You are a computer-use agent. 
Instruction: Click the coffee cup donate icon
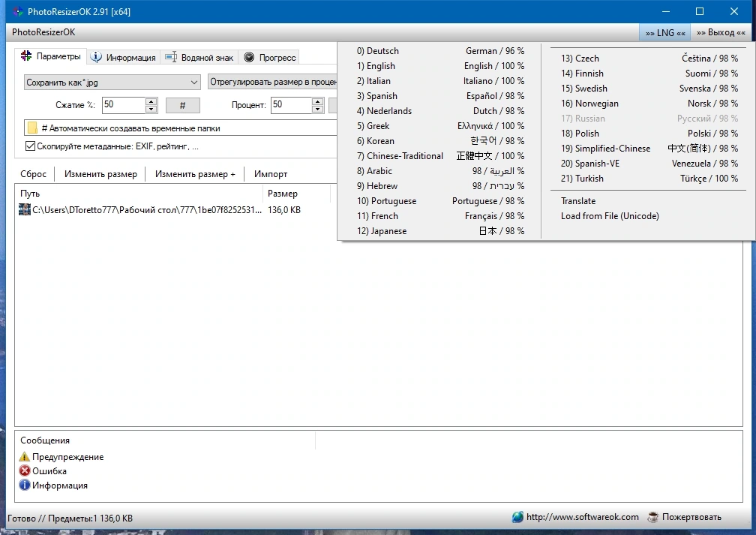pos(652,517)
